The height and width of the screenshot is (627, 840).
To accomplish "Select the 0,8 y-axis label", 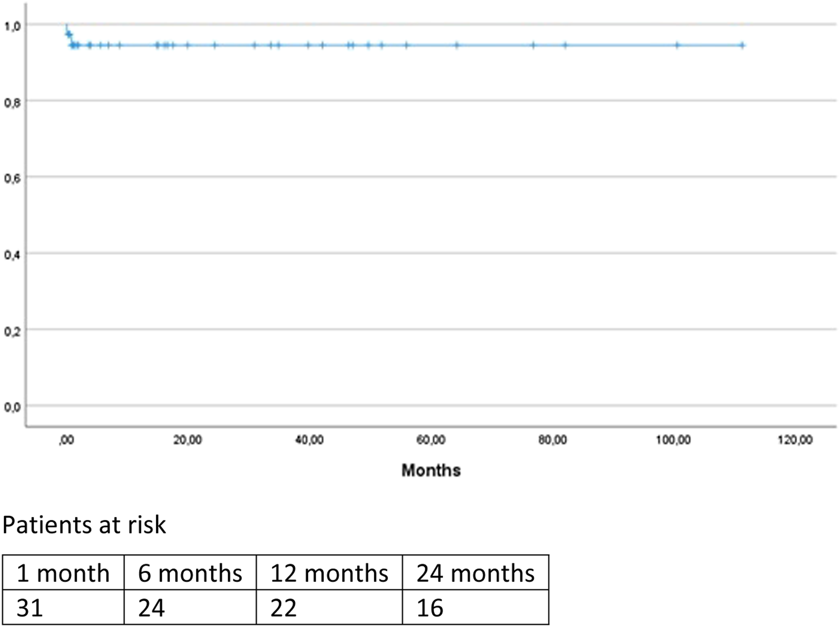I will 12,102.
